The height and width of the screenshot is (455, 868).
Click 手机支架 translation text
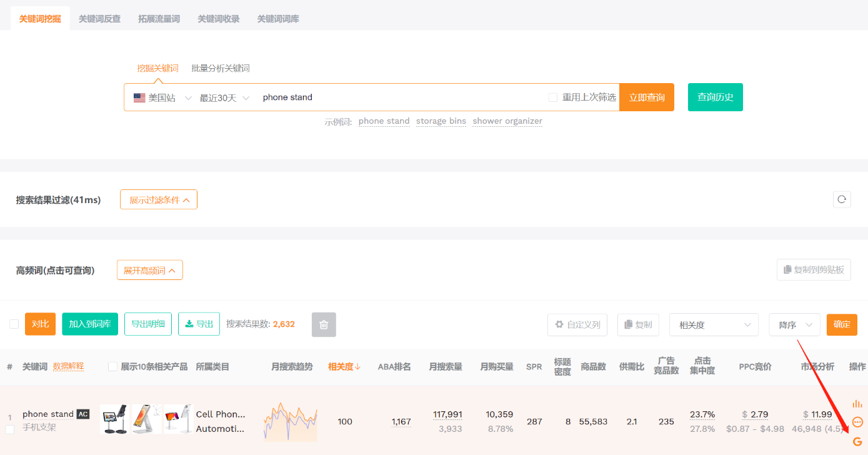39,427
